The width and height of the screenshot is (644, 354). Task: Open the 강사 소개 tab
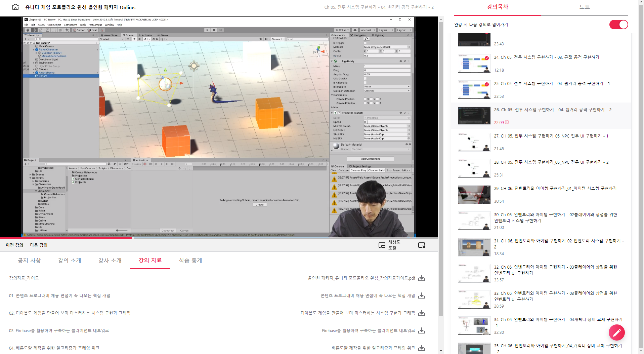pyautogui.click(x=110, y=261)
